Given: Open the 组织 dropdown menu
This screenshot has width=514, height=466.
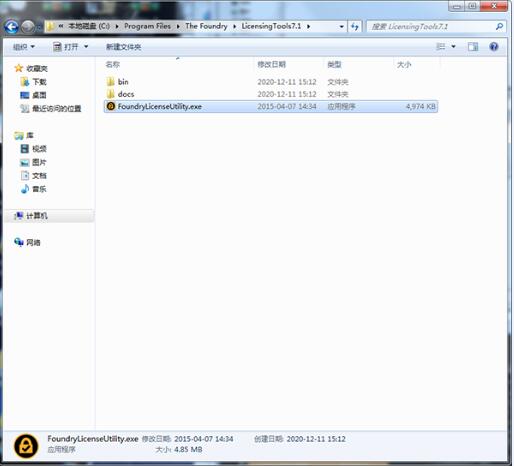Looking at the screenshot, I should (24, 47).
